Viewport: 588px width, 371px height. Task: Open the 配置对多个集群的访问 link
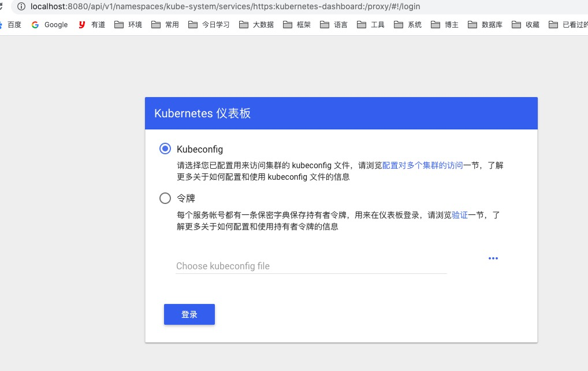click(422, 165)
